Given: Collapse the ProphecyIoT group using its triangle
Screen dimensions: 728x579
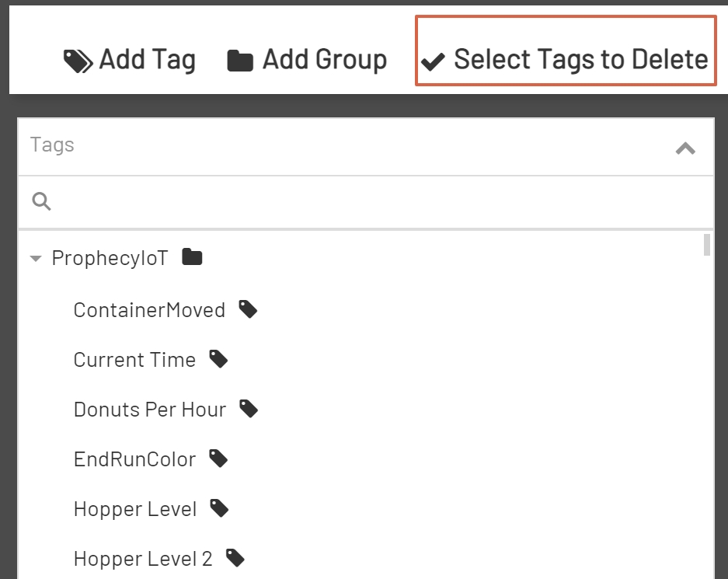Looking at the screenshot, I should point(35,257).
